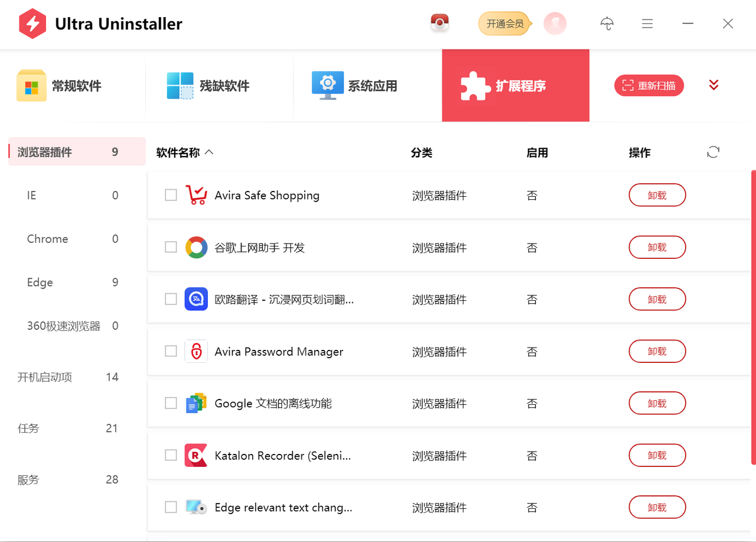Click the Google 文档的离线功能 docs icon
This screenshot has height=542, width=756.
[196, 403]
